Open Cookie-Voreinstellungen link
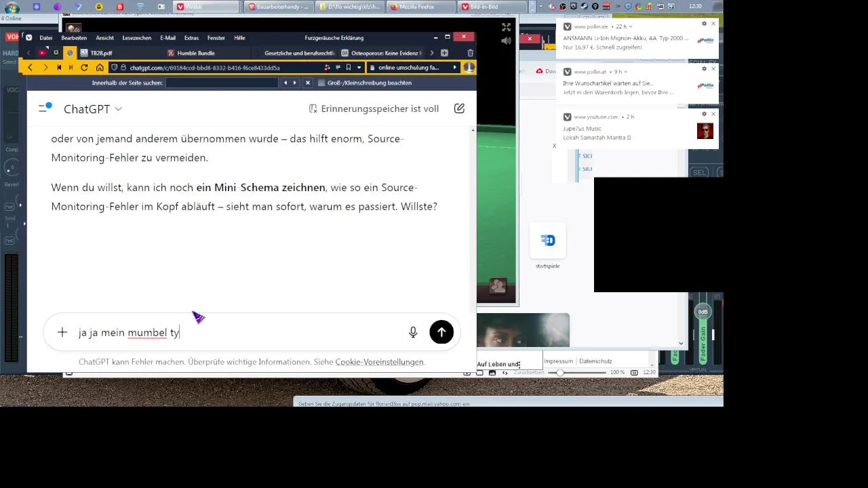Image resolution: width=868 pixels, height=488 pixels. point(379,362)
